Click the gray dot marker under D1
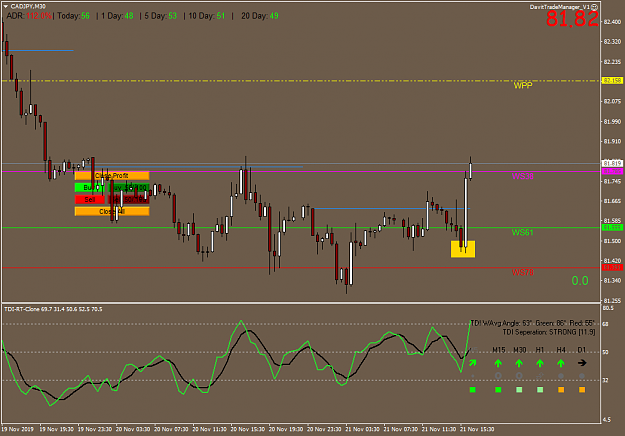This screenshot has width=625, height=436. [x=582, y=376]
